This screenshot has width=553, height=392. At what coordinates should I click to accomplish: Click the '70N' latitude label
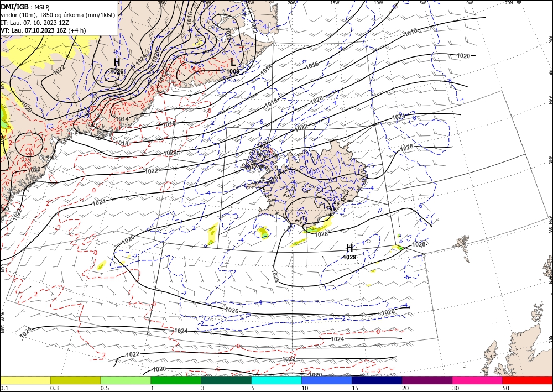point(509,3)
